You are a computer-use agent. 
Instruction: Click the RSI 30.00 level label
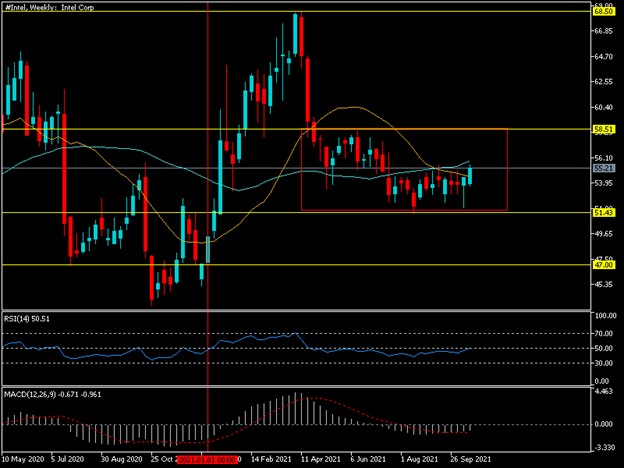coord(604,363)
